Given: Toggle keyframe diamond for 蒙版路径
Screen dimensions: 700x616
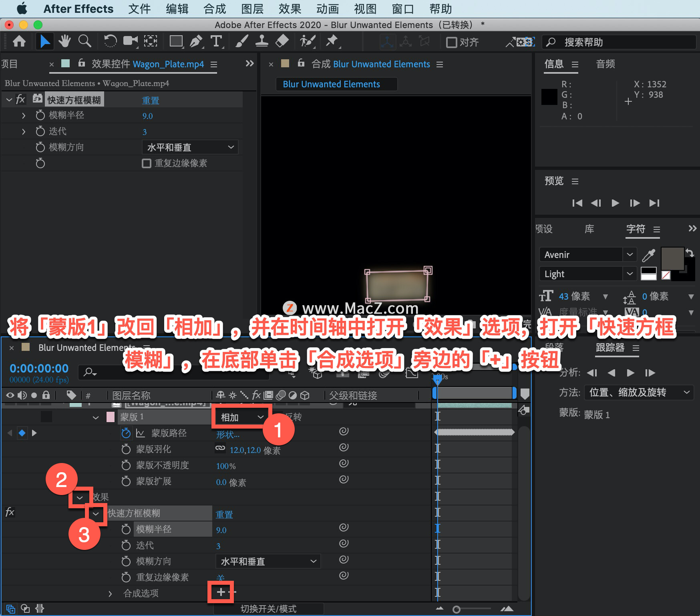Looking at the screenshot, I should pyautogui.click(x=22, y=433).
